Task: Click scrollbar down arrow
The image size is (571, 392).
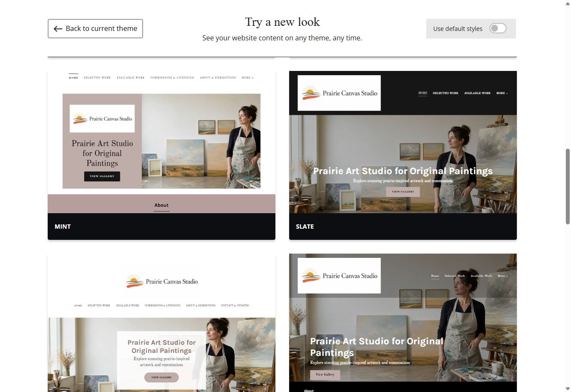Action: 568,389
